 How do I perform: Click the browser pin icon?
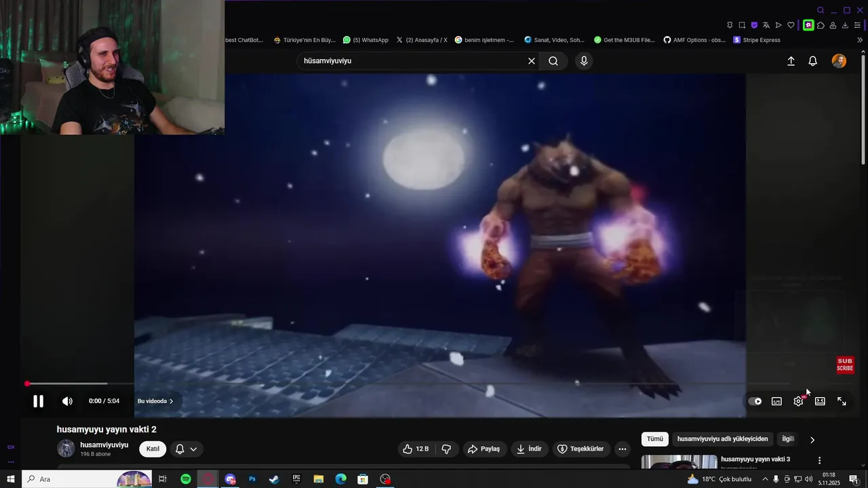coord(730,25)
